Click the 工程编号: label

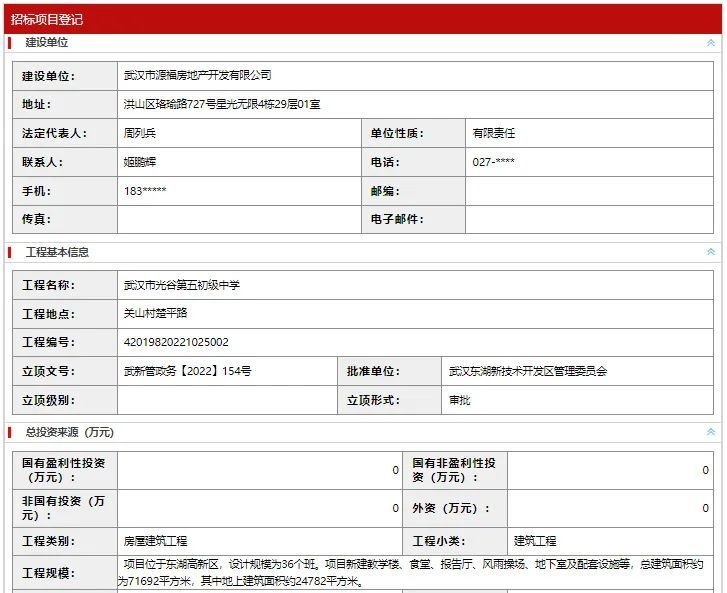click(x=48, y=342)
